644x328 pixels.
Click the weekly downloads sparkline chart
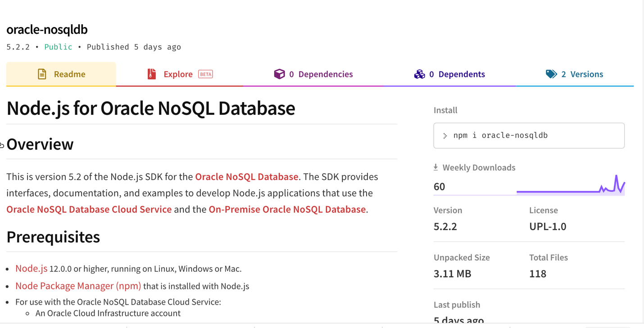click(x=570, y=185)
